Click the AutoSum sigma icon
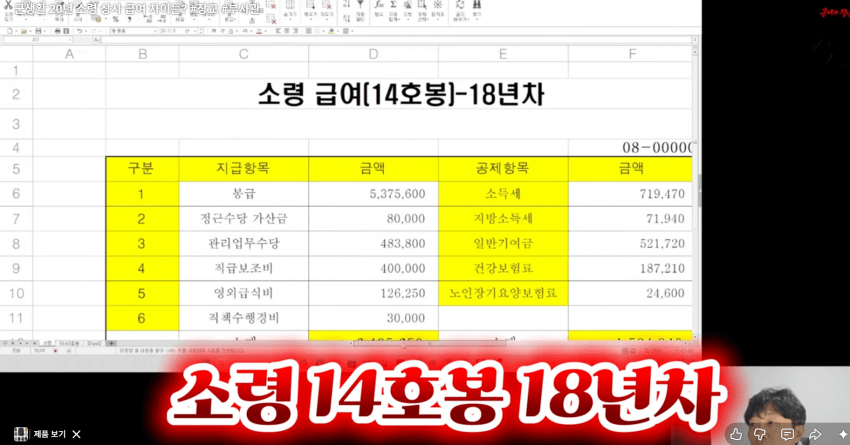Image resolution: width=850 pixels, height=445 pixels. pyautogui.click(x=393, y=4)
